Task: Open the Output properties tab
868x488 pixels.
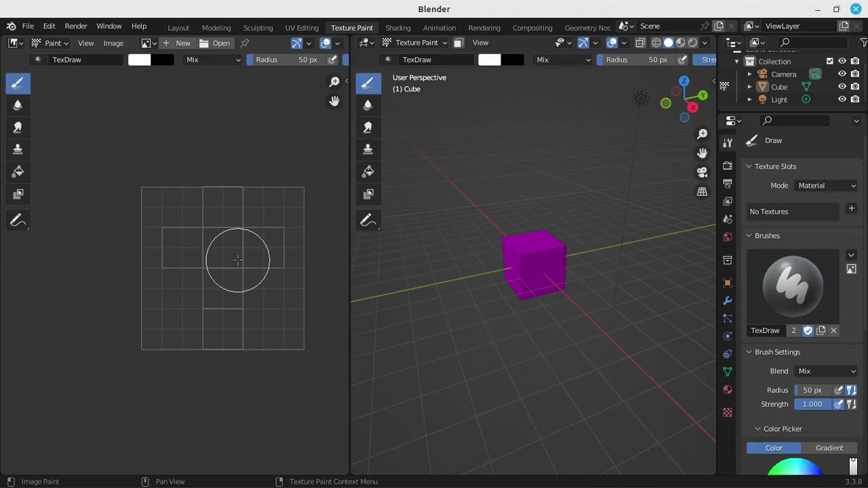Action: tap(728, 184)
